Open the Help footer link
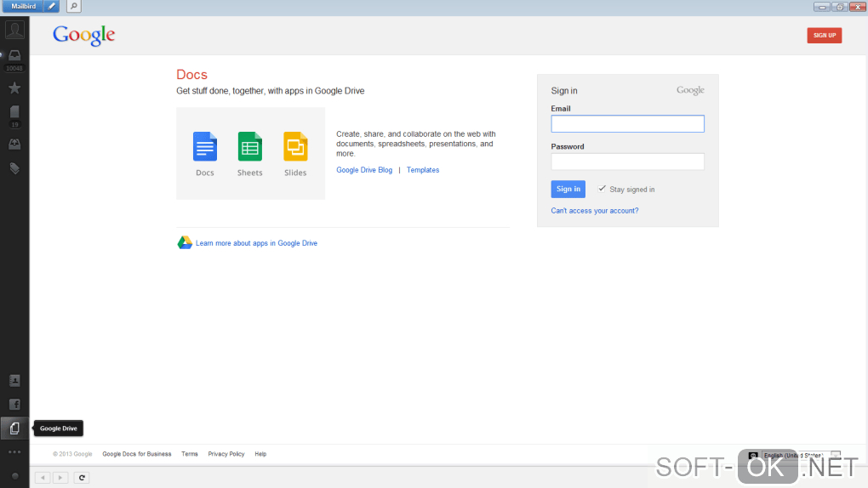 [x=260, y=454]
